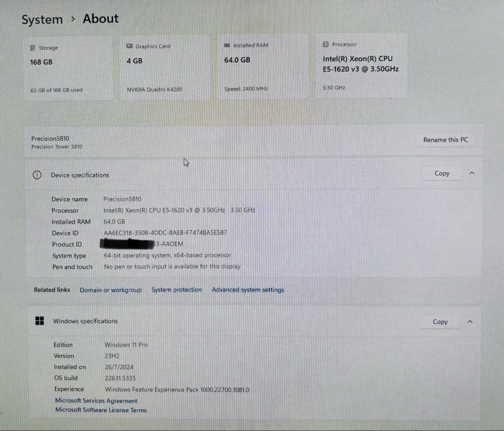Click the OS build value 22631.5335

pos(120,378)
